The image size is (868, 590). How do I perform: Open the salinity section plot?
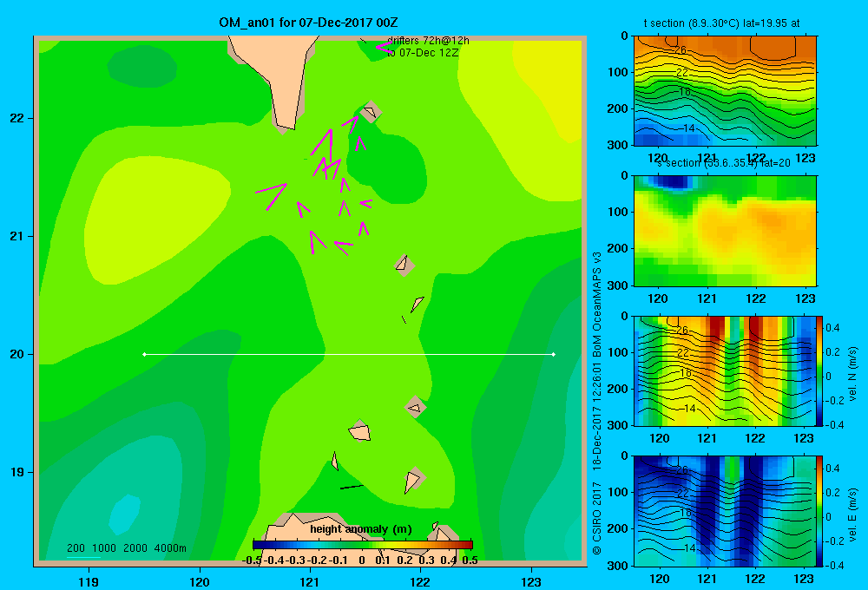[725, 231]
